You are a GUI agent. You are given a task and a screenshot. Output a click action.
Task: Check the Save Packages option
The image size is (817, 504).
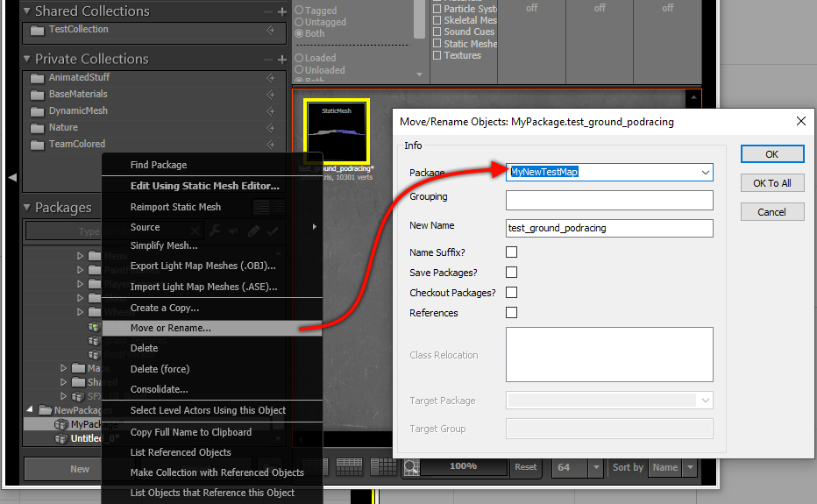coord(512,273)
